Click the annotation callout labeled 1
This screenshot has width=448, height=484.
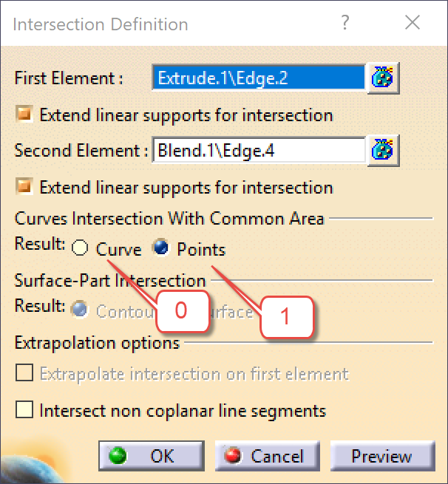tap(287, 317)
